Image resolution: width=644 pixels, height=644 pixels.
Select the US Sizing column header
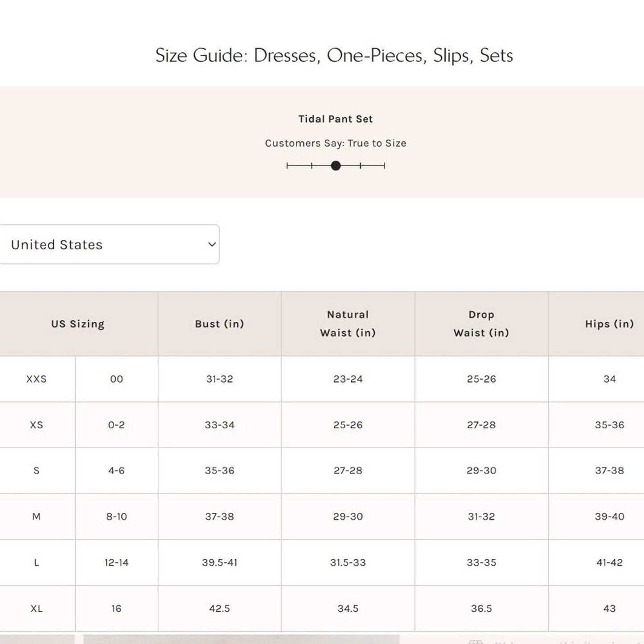(x=78, y=324)
